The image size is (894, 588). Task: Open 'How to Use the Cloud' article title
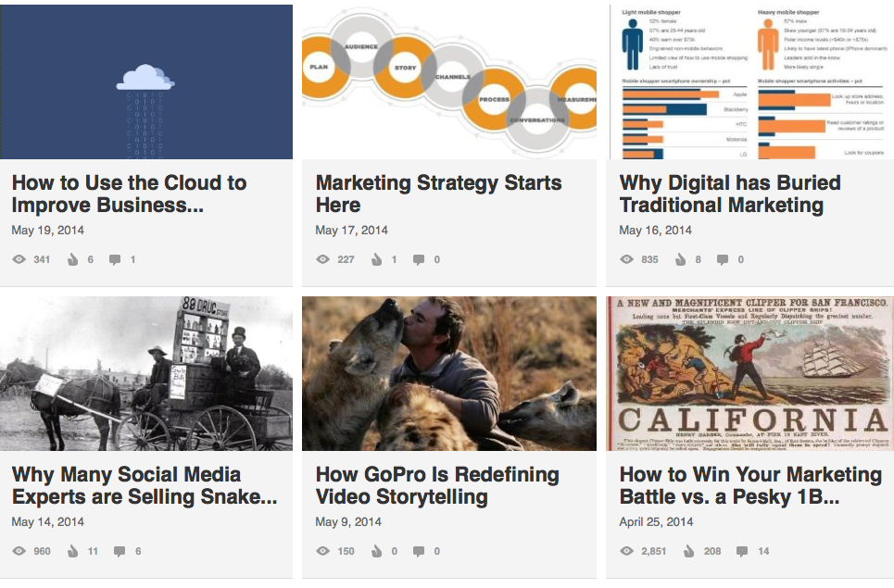(x=129, y=194)
